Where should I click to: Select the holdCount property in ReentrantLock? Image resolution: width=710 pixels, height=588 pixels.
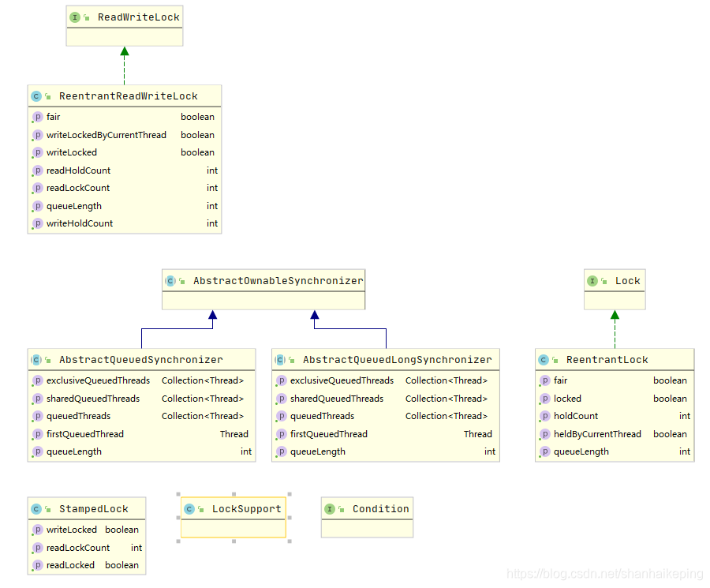click(x=574, y=416)
